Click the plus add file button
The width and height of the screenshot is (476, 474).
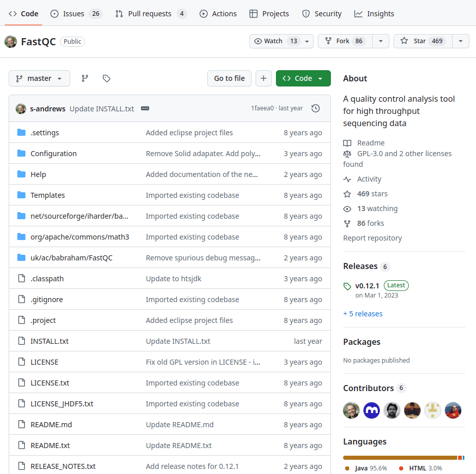pos(264,78)
